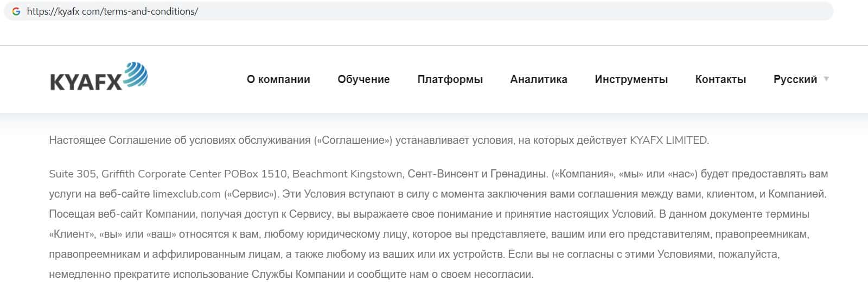Viewport: 868px width, 298px height.
Task: Click the "KYAFX LIMITED" company name text
Action: pyautogui.click(x=669, y=141)
